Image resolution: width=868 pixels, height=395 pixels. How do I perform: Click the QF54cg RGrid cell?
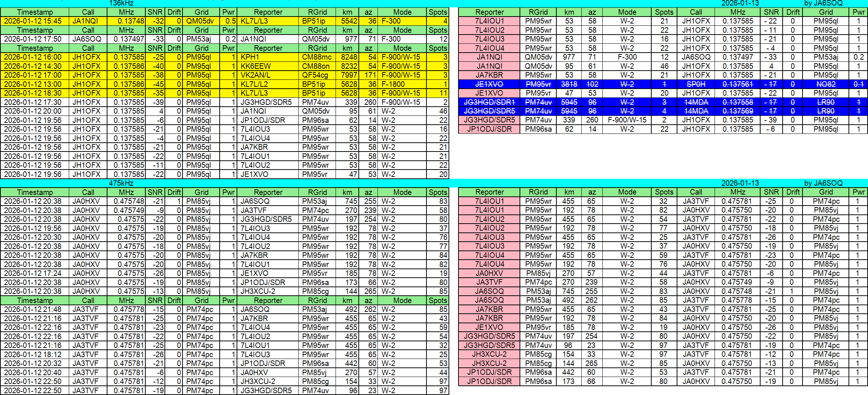pos(317,75)
